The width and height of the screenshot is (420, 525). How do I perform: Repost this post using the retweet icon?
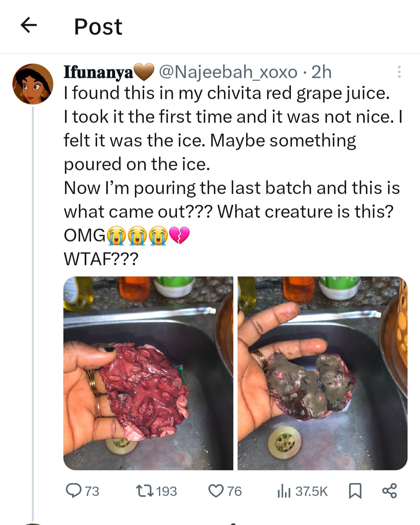[145, 491]
